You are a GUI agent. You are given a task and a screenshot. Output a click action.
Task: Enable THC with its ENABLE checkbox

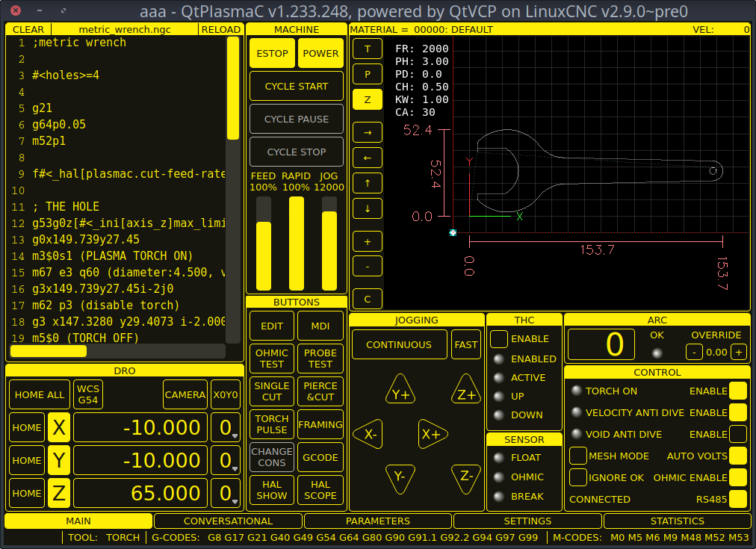[498, 338]
